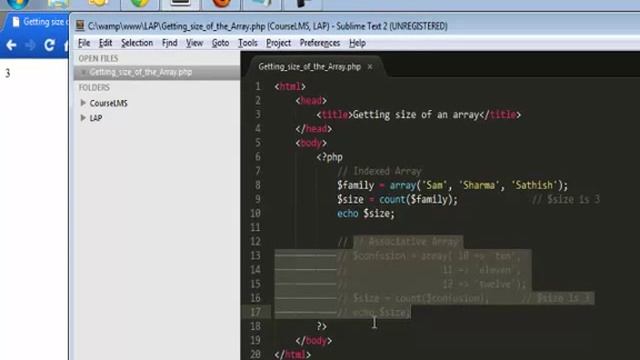Screen dimensions: 640x360
Task: Switch to the Getting_size_of_the_Array.php editor tab
Action: click(x=309, y=67)
